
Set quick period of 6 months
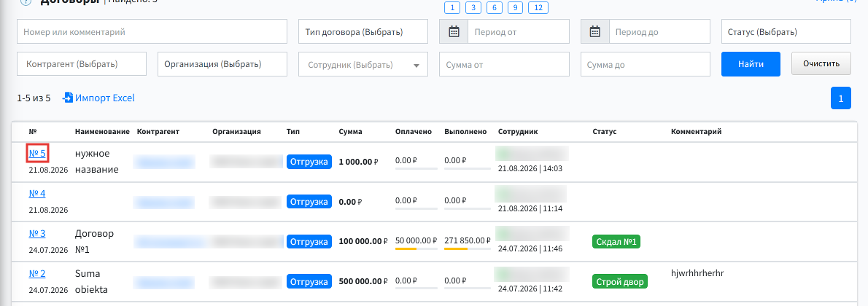(x=495, y=8)
